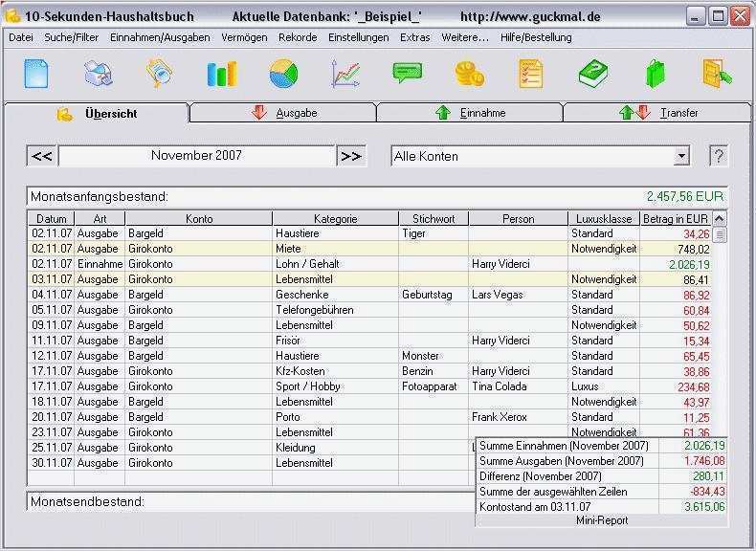Select the Miete row category cell
This screenshot has height=551, width=756.
pyautogui.click(x=336, y=249)
